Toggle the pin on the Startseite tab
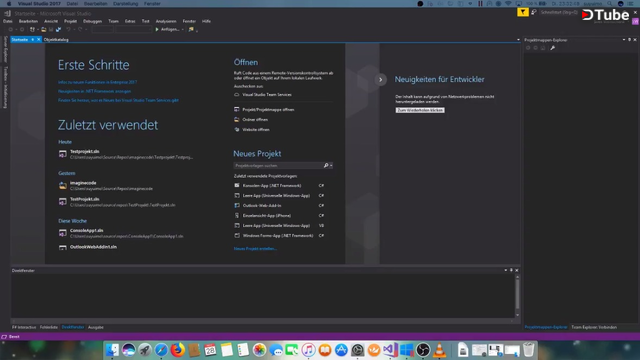This screenshot has height=360, width=640. 33,40
